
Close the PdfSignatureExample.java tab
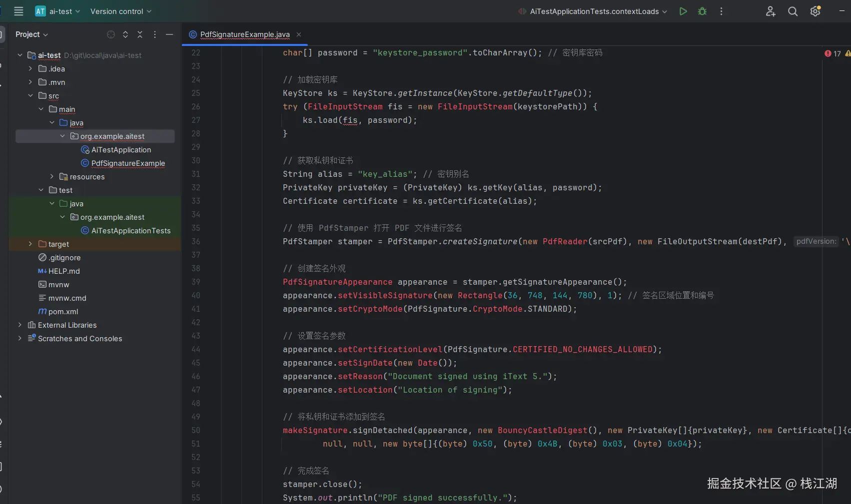(299, 34)
